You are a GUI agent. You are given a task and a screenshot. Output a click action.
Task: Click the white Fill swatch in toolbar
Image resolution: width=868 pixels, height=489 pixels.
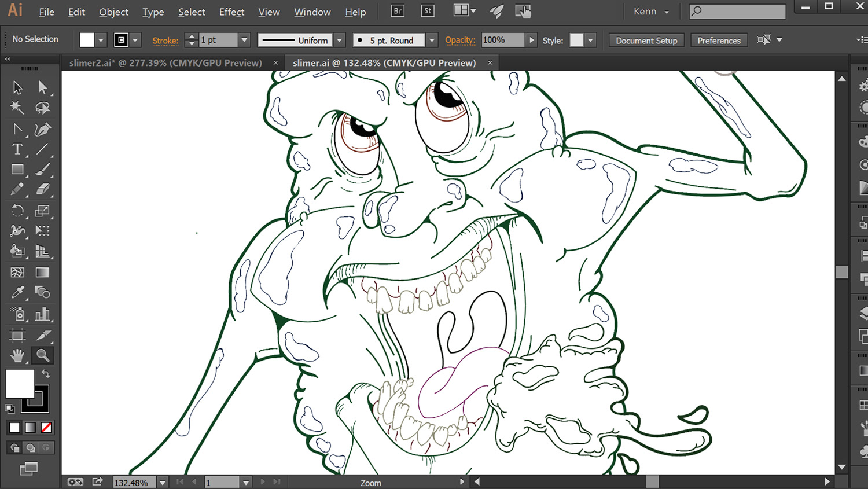(20, 384)
